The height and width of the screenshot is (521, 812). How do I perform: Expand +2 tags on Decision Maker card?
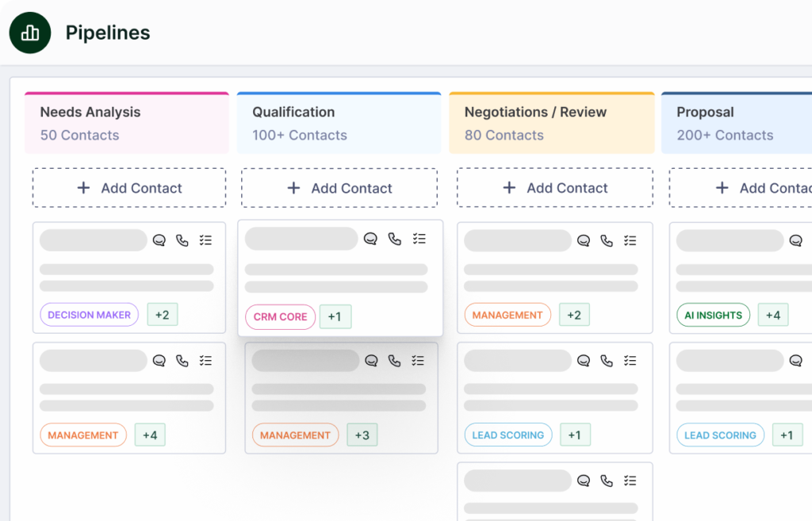(163, 315)
